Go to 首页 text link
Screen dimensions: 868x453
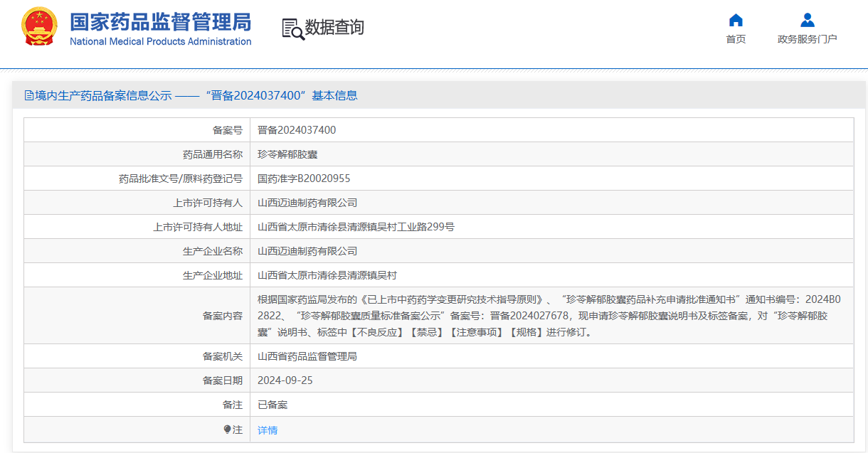[x=736, y=39]
